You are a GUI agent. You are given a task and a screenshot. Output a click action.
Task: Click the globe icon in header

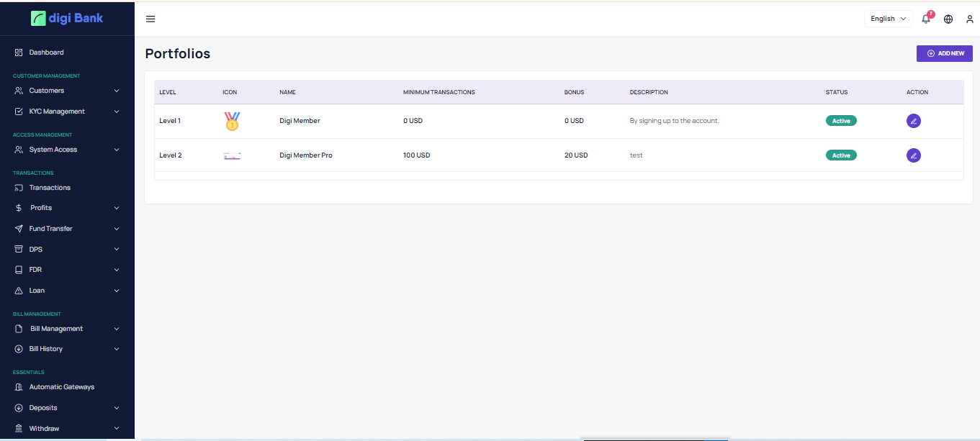[948, 19]
